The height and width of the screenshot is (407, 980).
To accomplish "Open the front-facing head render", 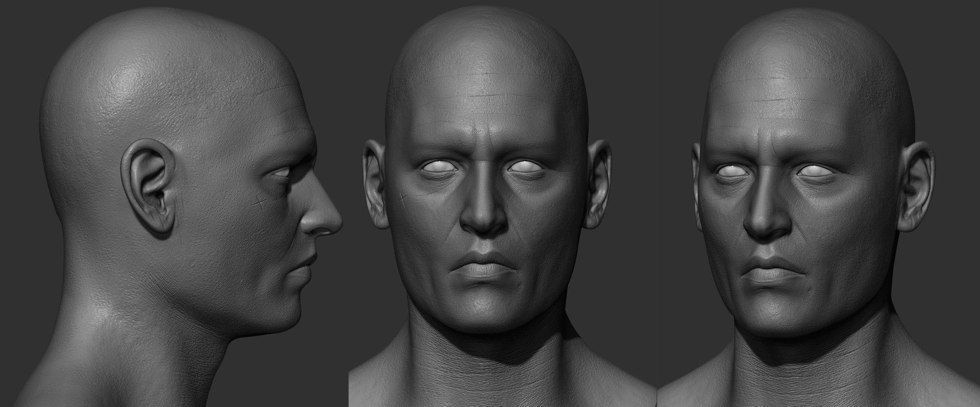I will 502,203.
